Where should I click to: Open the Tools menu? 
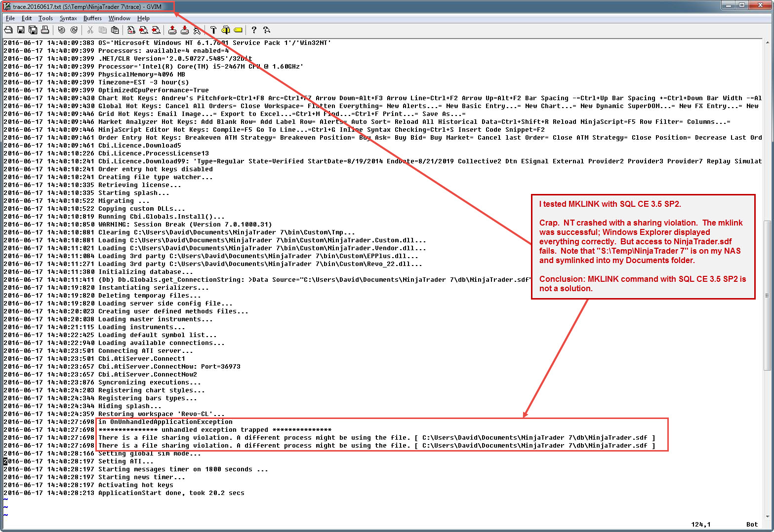(45, 18)
